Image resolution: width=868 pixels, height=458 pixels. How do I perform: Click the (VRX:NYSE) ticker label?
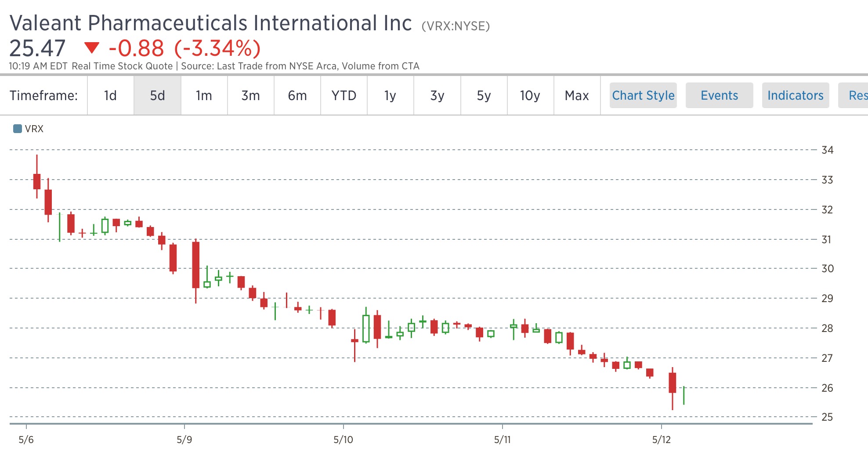point(456,26)
